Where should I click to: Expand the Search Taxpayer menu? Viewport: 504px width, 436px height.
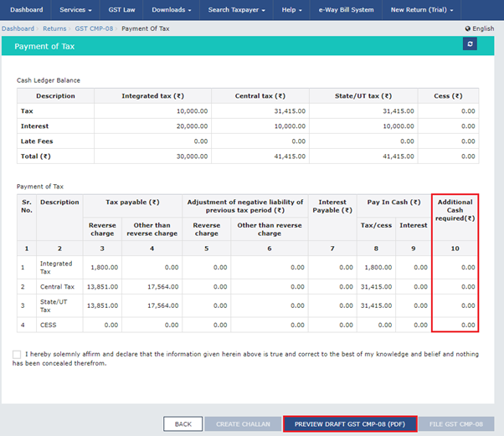[x=237, y=10]
